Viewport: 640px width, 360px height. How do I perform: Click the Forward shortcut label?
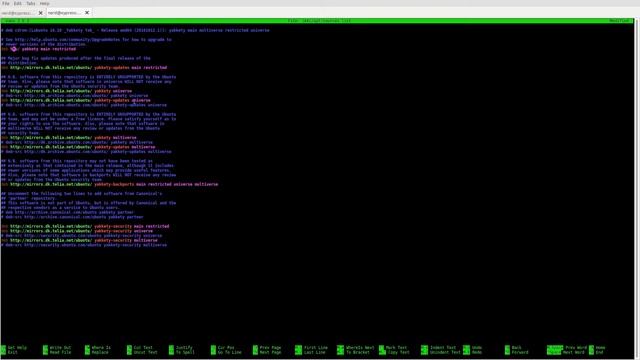(520, 352)
